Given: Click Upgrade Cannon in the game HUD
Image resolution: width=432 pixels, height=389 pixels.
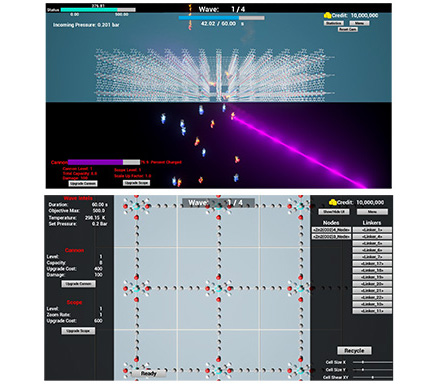Looking at the screenshot, I should (x=83, y=183).
